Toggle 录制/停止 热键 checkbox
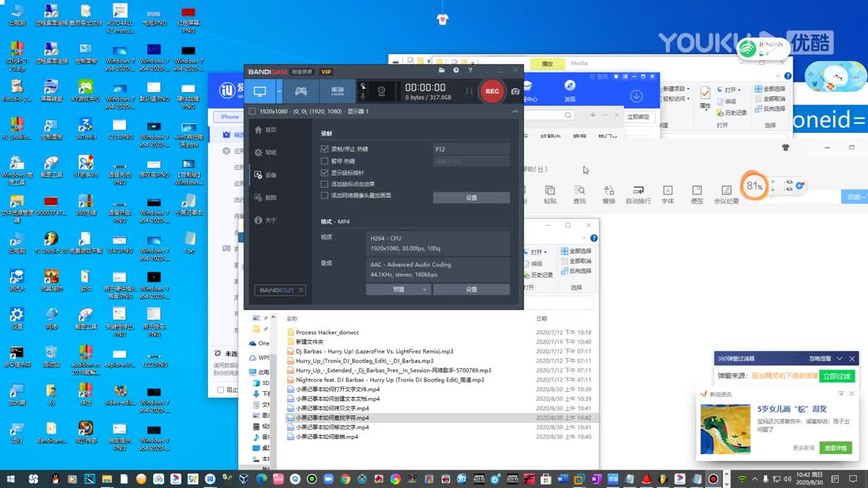Screen dimensions: 868x488 click(325, 149)
